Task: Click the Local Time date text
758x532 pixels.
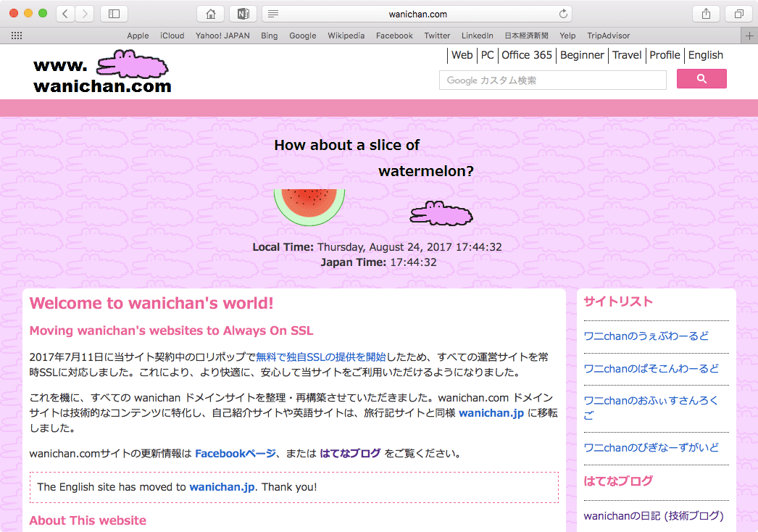Action: 409,247
